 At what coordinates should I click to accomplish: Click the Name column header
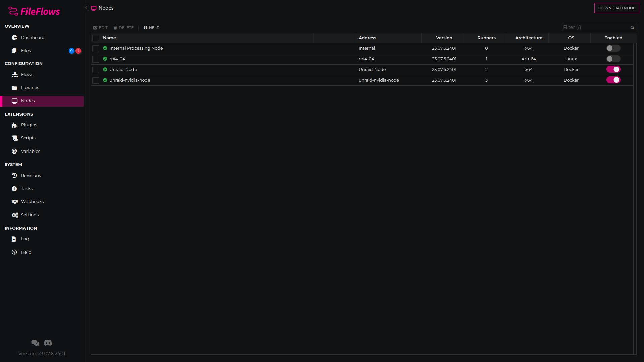pyautogui.click(x=109, y=38)
